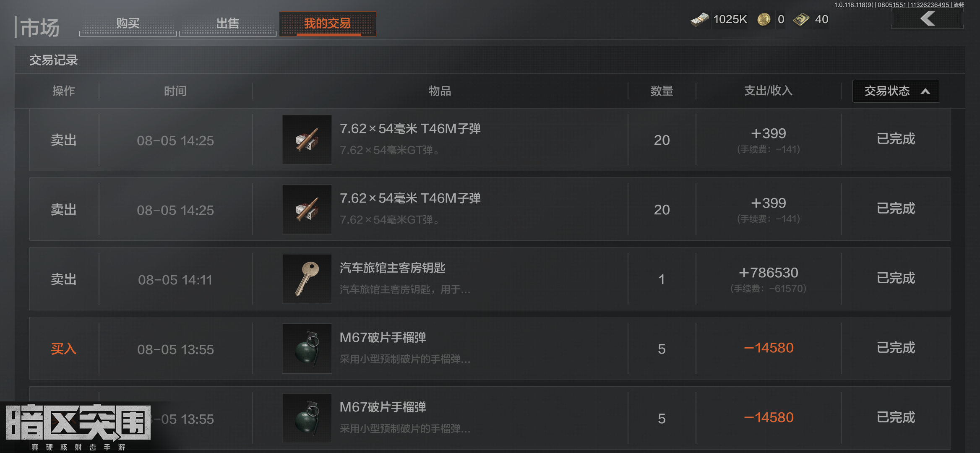
Task: Open second T46M bullet item thumbnail
Action: (x=307, y=209)
